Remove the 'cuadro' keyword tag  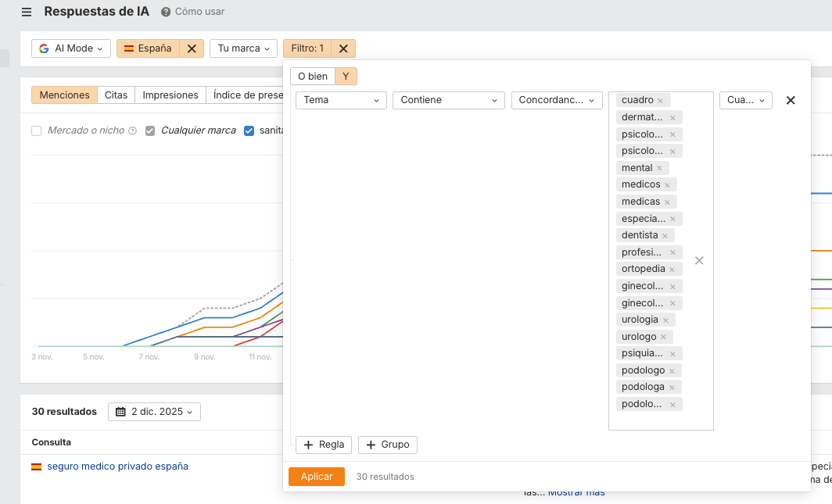pyautogui.click(x=660, y=101)
